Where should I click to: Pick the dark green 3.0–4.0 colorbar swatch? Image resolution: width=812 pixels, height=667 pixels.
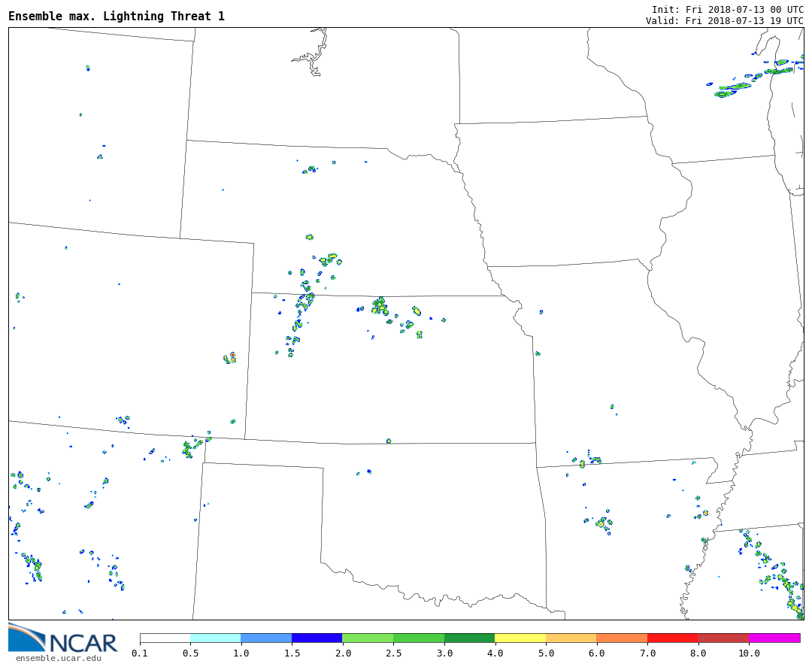(x=469, y=638)
